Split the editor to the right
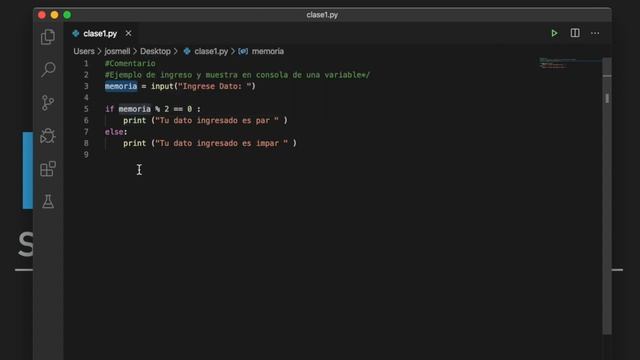 coord(575,33)
